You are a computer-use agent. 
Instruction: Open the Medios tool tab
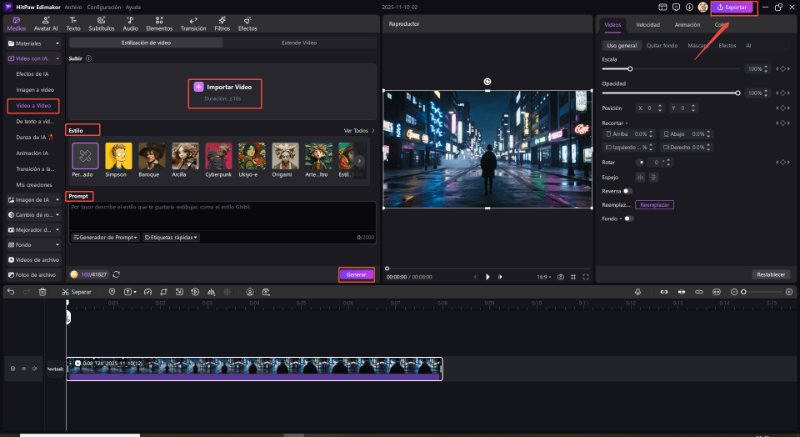point(16,24)
